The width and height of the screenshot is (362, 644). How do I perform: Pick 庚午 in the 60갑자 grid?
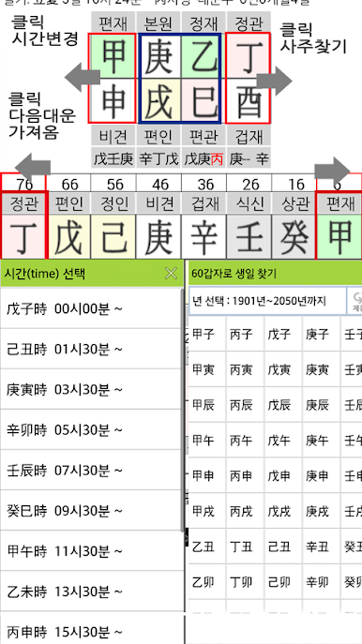tap(322, 441)
